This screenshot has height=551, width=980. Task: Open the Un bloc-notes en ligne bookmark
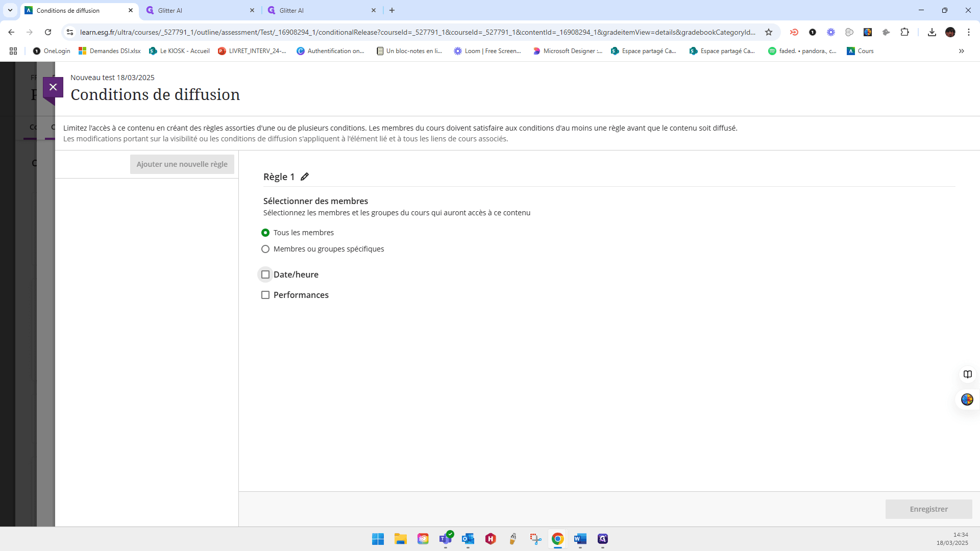409,51
